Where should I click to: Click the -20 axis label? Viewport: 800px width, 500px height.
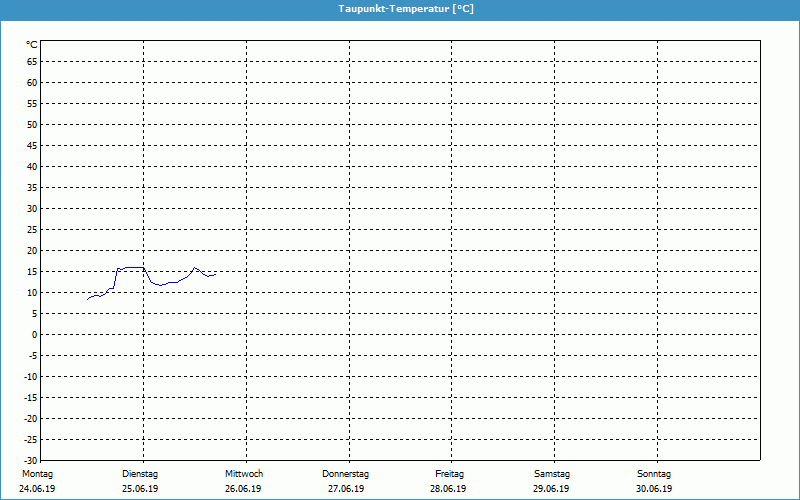[31, 418]
